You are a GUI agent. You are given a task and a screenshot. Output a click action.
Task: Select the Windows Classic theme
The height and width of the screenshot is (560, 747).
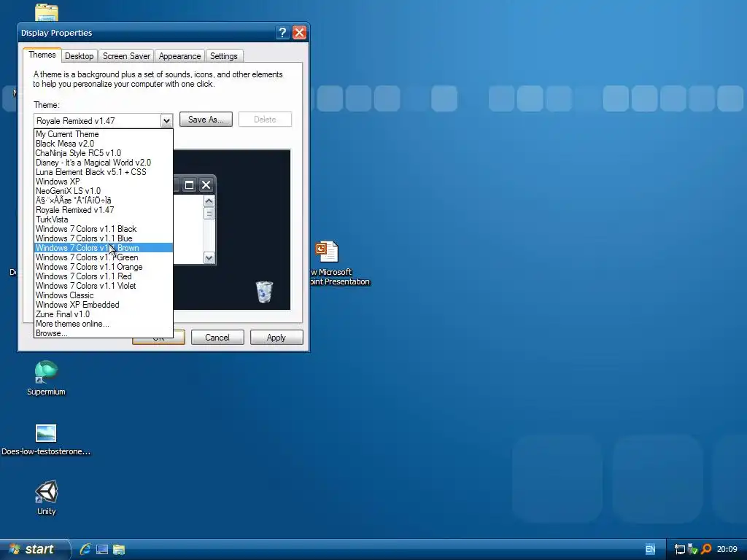104,295
